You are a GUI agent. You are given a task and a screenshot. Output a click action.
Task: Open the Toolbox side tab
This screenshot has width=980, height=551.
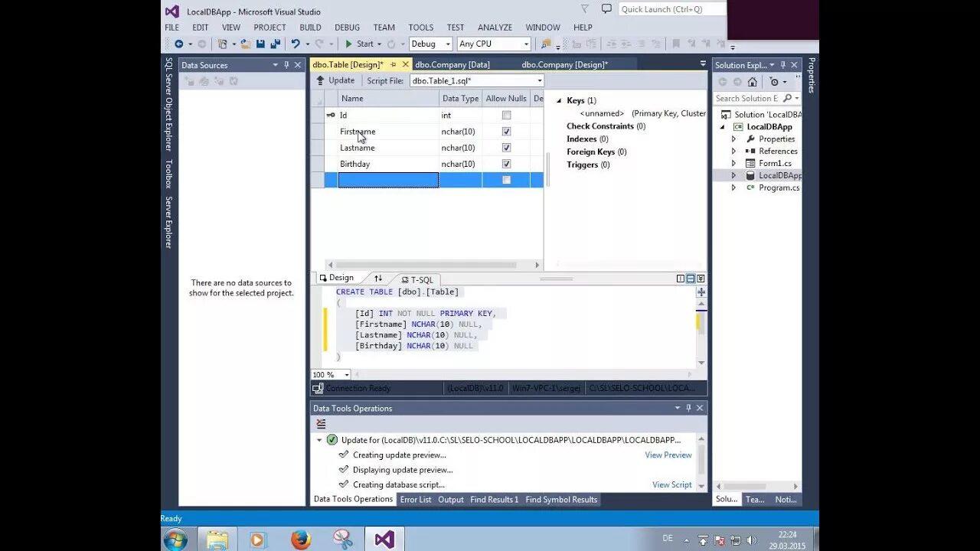click(168, 174)
